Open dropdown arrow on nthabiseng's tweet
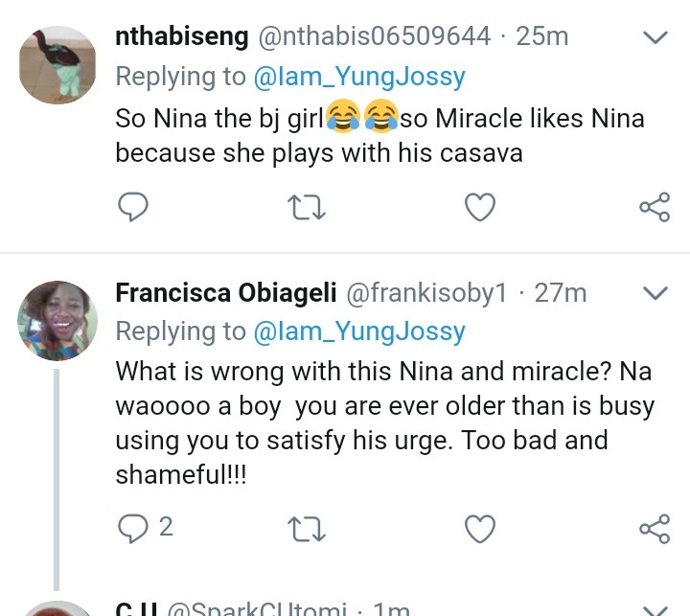Image resolution: width=690 pixels, height=616 pixels. pyautogui.click(x=654, y=38)
